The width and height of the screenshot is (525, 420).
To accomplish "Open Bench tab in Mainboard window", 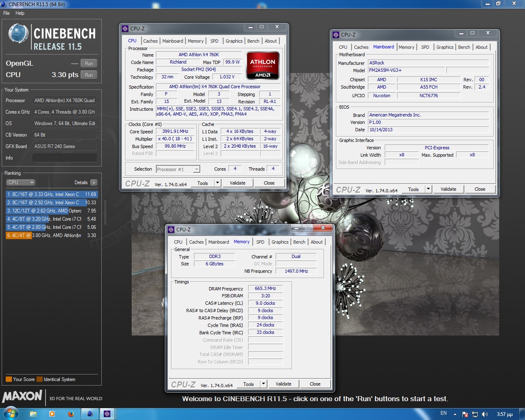I will (x=464, y=47).
